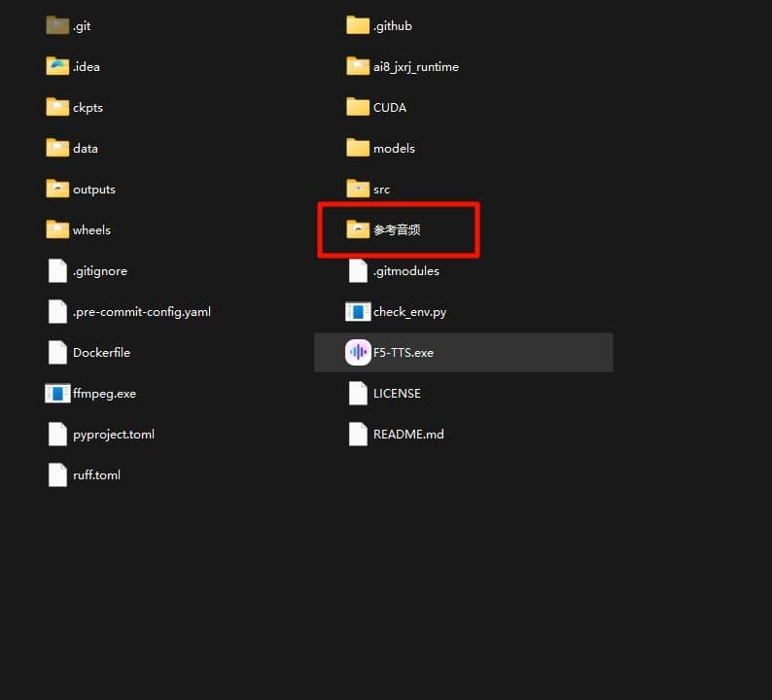This screenshot has height=700, width=772.
Task: Select the F5-TTS.exe application icon
Action: coord(358,353)
